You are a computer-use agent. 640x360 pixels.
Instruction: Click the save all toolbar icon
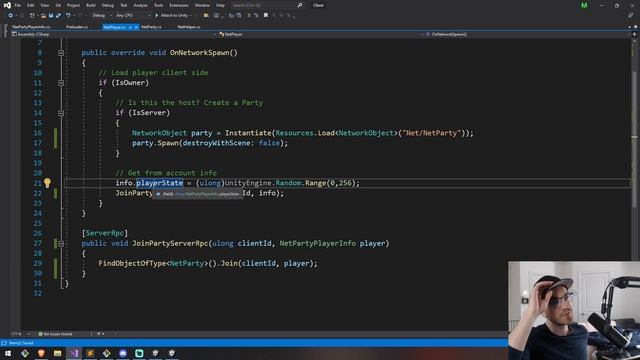[x=58, y=16]
